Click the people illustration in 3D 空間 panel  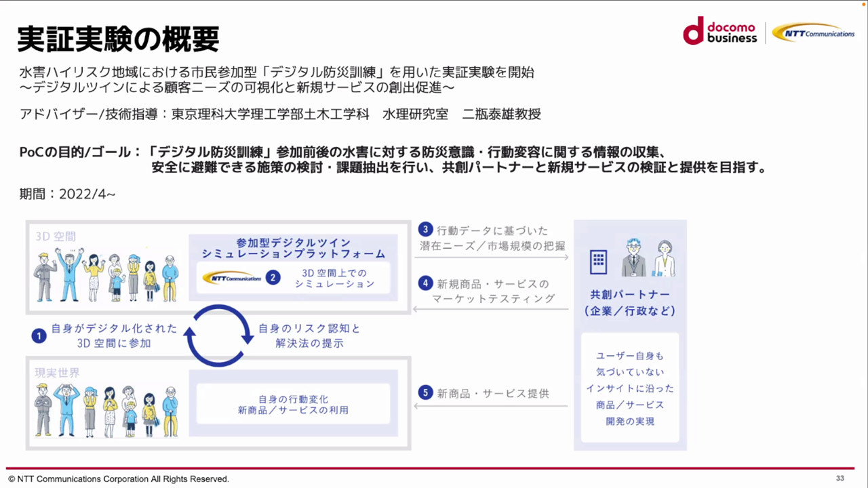(x=106, y=274)
